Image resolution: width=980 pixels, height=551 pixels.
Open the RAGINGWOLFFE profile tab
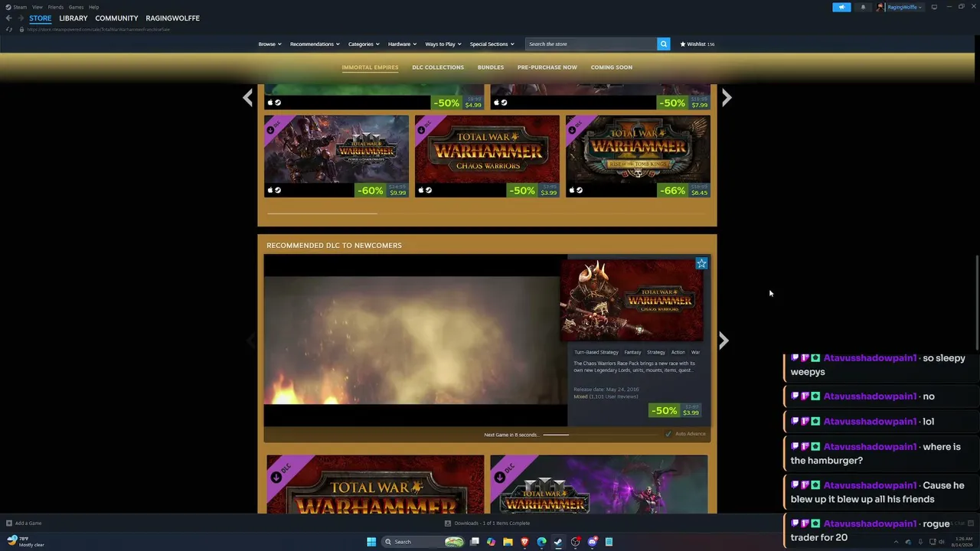click(172, 18)
